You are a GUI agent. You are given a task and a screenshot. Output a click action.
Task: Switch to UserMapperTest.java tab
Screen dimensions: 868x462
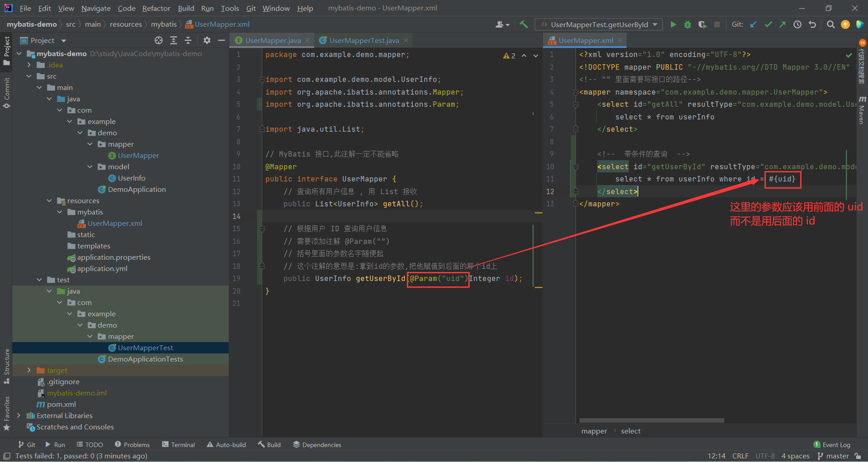364,40
